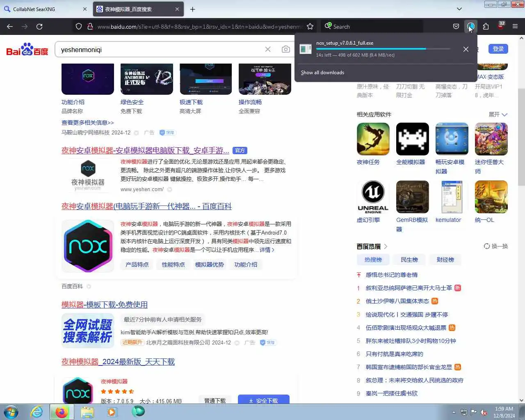
Task: Launch Internet Explorer from taskbar
Action: point(37,412)
